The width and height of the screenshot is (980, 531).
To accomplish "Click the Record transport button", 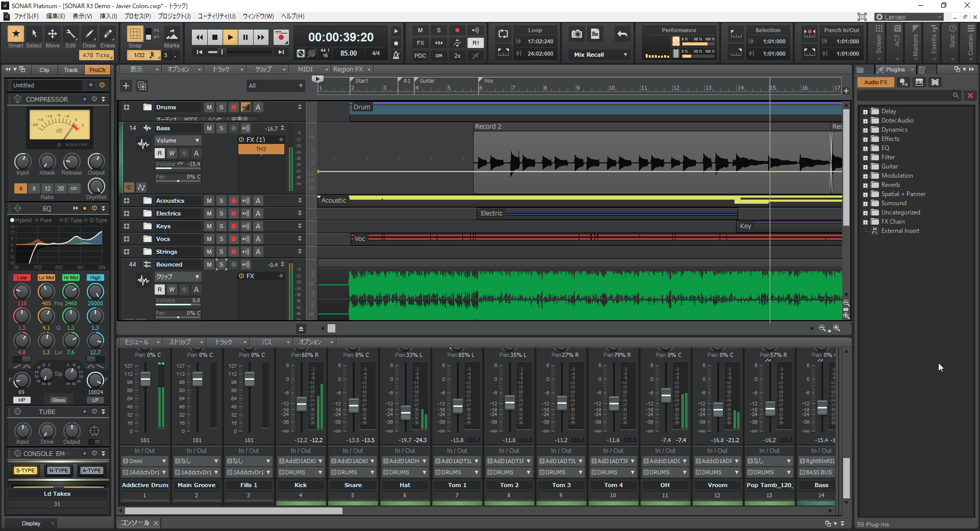I will [281, 37].
